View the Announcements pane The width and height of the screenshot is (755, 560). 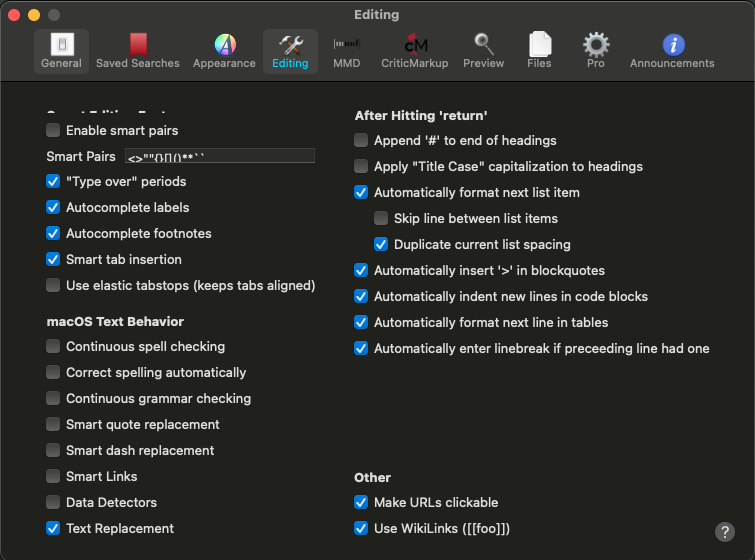(672, 51)
